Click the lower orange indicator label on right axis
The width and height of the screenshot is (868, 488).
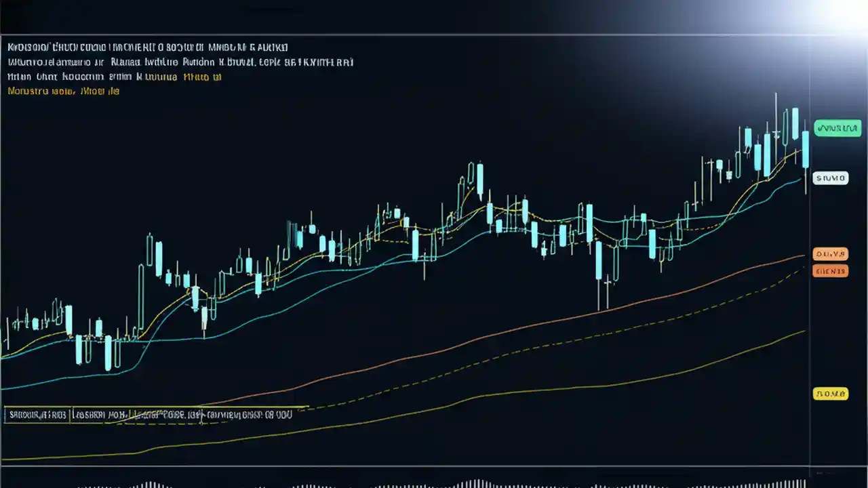pos(829,270)
